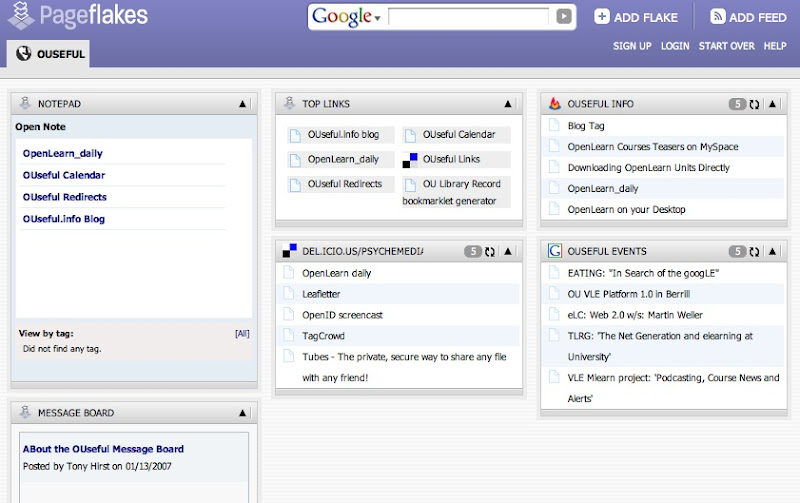This screenshot has width=800, height=503.
Task: Click the item count badge on OUseful Events
Action: (x=737, y=252)
